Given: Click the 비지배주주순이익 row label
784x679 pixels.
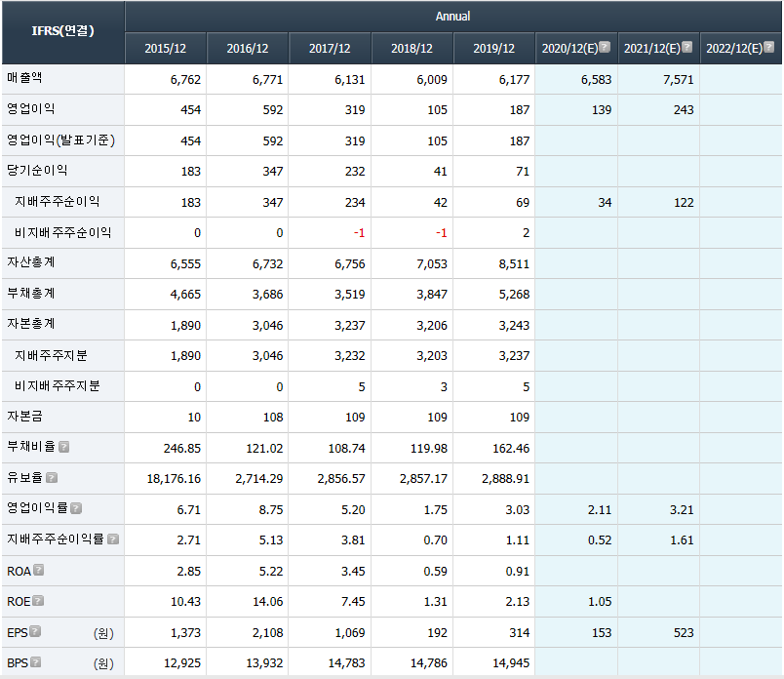Looking at the screenshot, I should 63,232.
